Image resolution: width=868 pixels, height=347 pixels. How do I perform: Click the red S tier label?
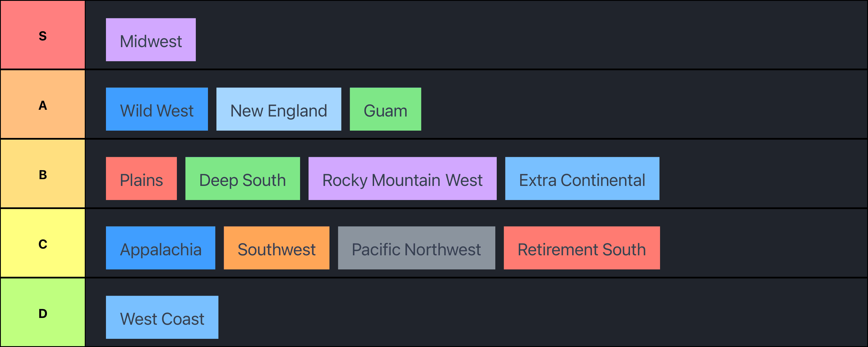coord(43,35)
